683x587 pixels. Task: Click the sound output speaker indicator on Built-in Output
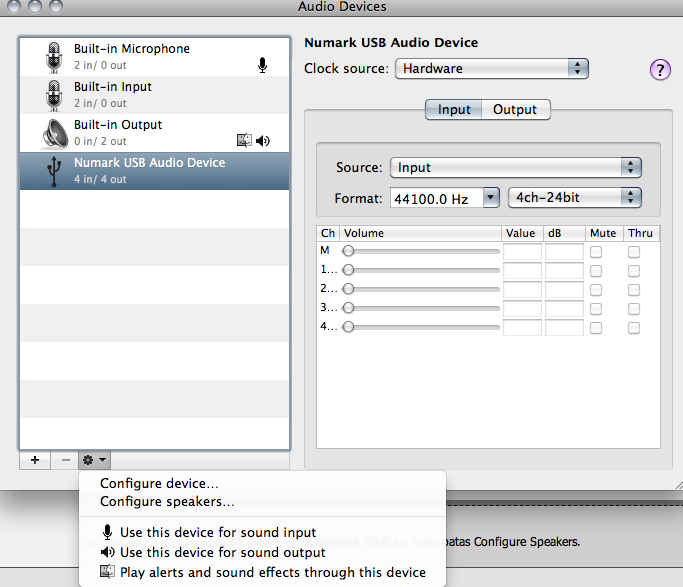pyautogui.click(x=263, y=141)
